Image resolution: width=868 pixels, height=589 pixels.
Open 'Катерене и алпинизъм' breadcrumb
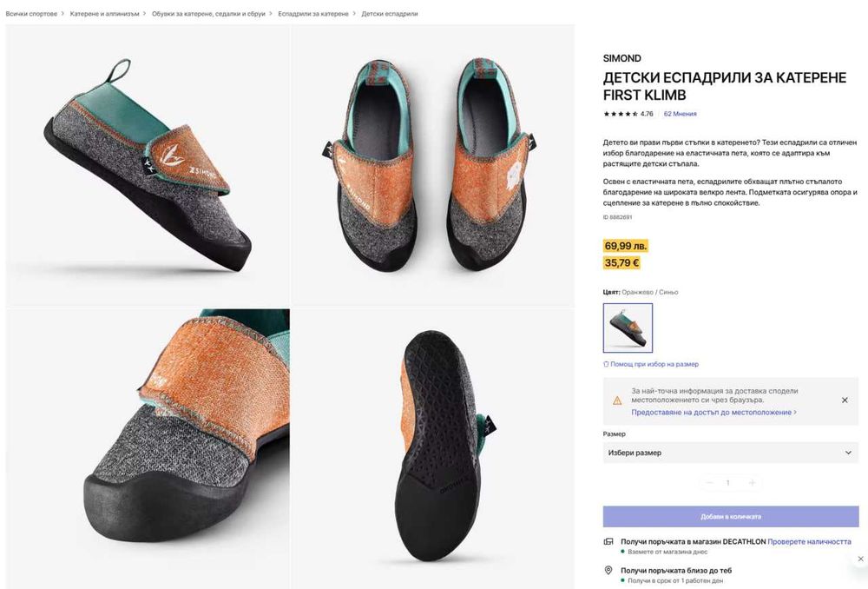pyautogui.click(x=105, y=14)
